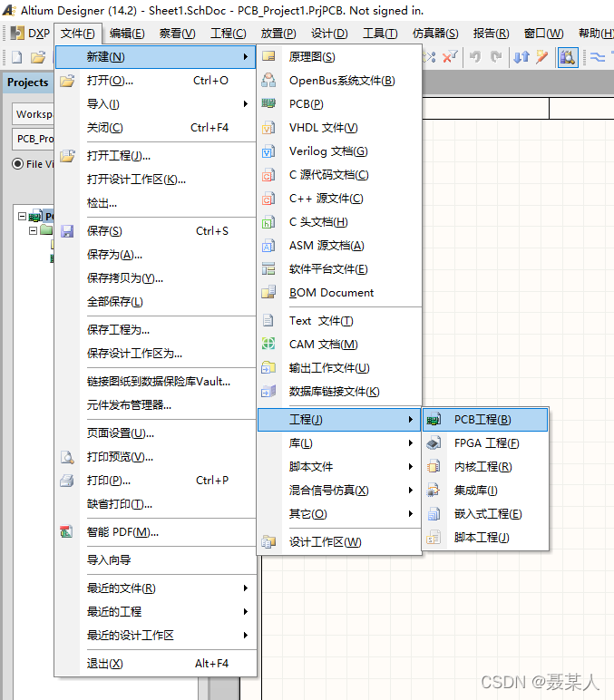Click the ASM 源文档 icon
The height and width of the screenshot is (700, 614).
tap(268, 246)
